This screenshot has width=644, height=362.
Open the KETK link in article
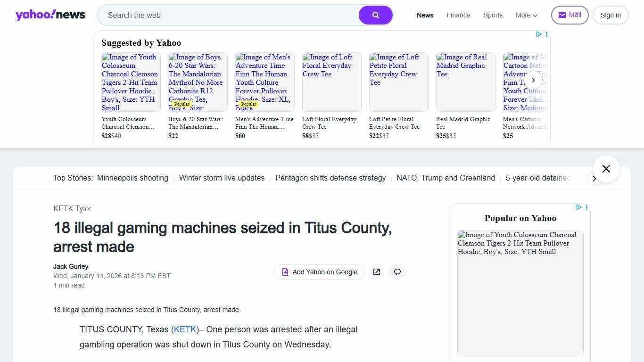pos(185,329)
